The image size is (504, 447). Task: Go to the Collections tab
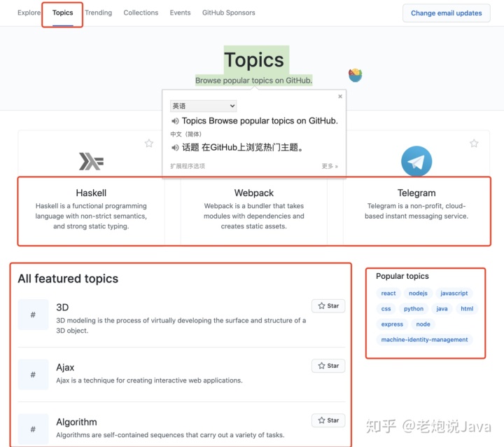141,13
